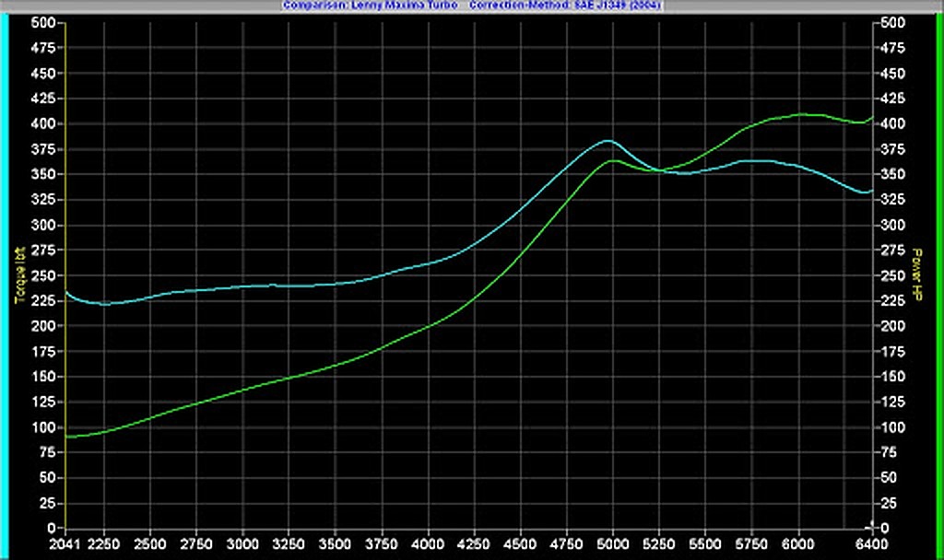The image size is (944, 560).
Task: Click the green power curve peak near 6000 RPM
Action: tap(802, 114)
